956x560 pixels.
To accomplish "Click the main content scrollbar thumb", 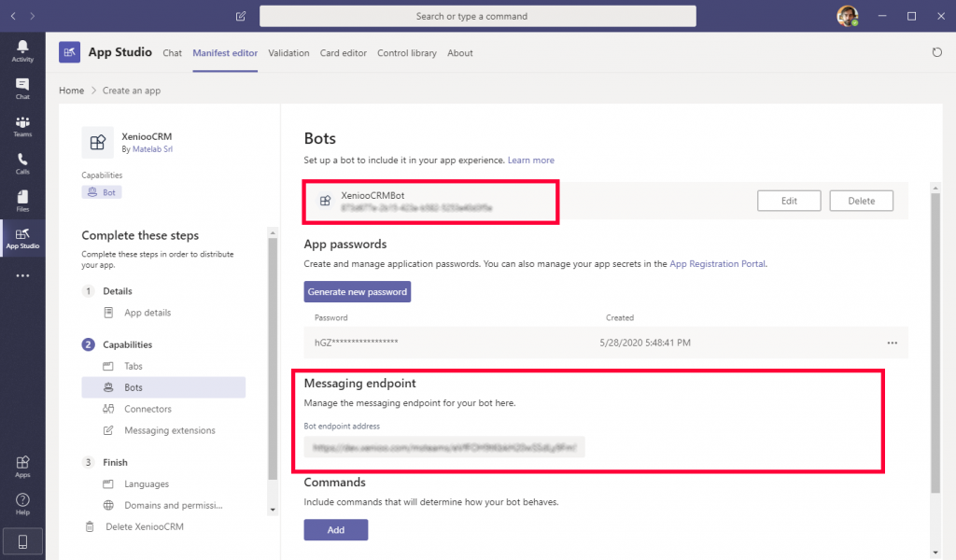I will (935, 343).
